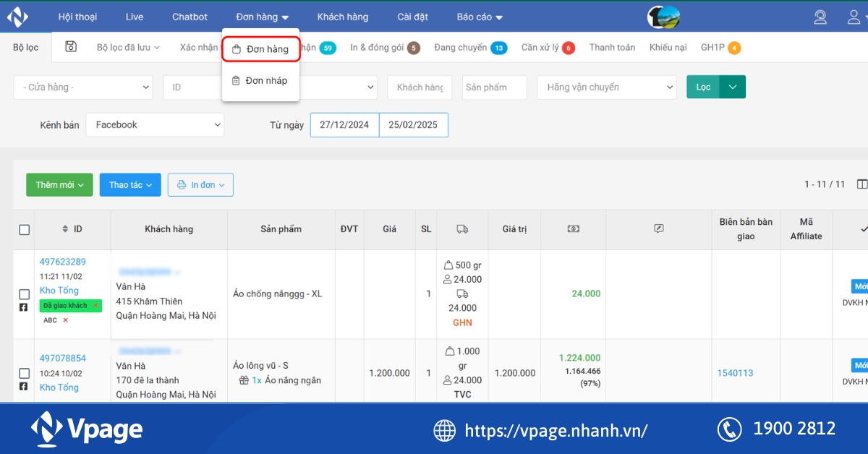Open the Hãng vận chuyển dropdown

point(606,87)
